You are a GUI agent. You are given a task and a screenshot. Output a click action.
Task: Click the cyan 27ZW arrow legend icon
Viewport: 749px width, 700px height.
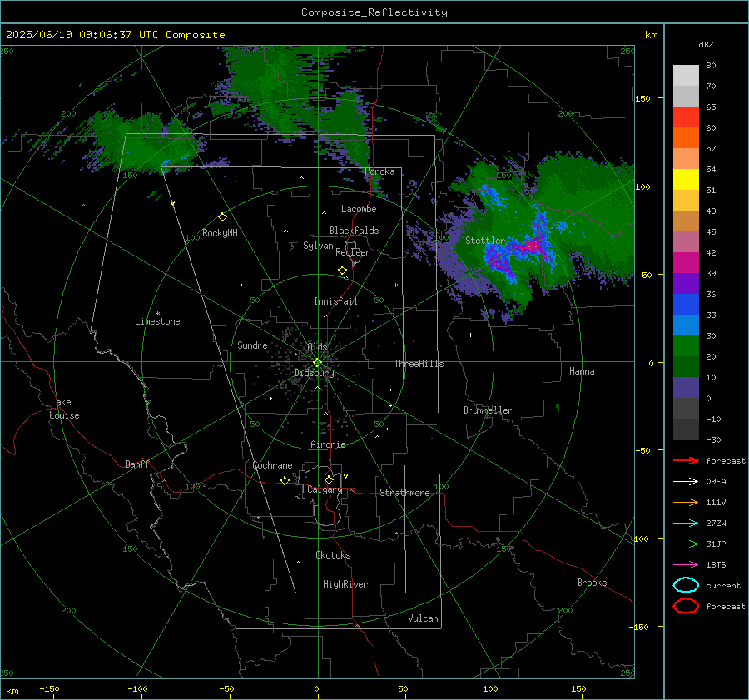(686, 524)
